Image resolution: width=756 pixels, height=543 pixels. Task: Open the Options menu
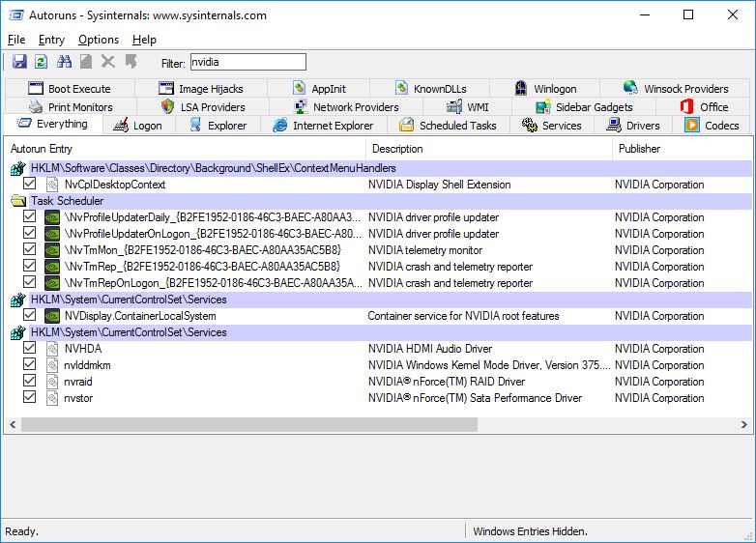99,40
